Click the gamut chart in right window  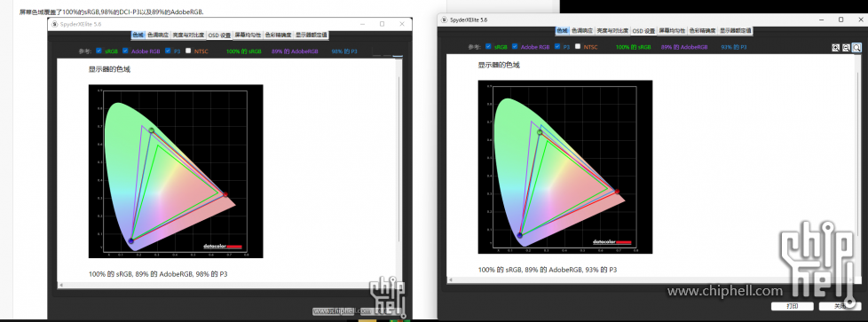pyautogui.click(x=565, y=167)
